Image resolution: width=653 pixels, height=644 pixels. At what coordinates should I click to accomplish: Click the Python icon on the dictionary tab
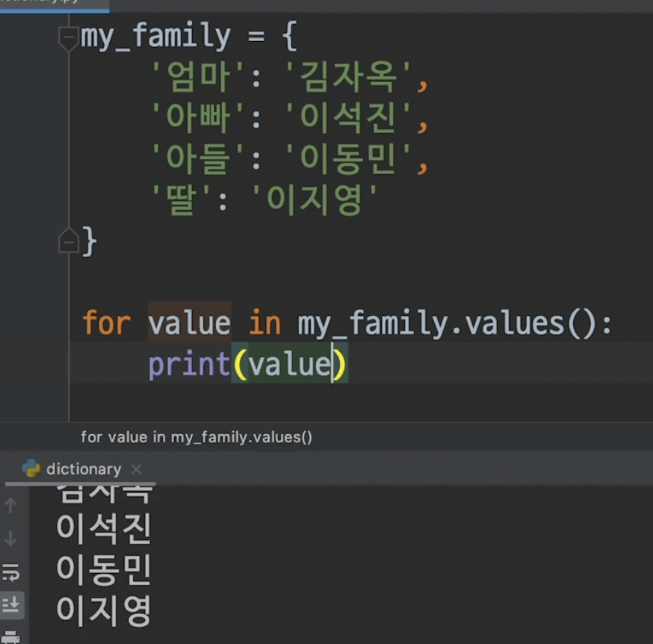click(31, 468)
